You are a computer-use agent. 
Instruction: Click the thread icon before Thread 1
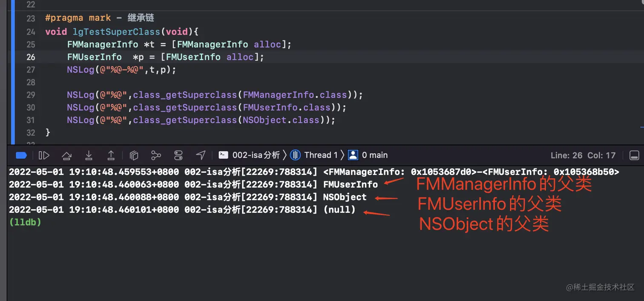click(295, 155)
